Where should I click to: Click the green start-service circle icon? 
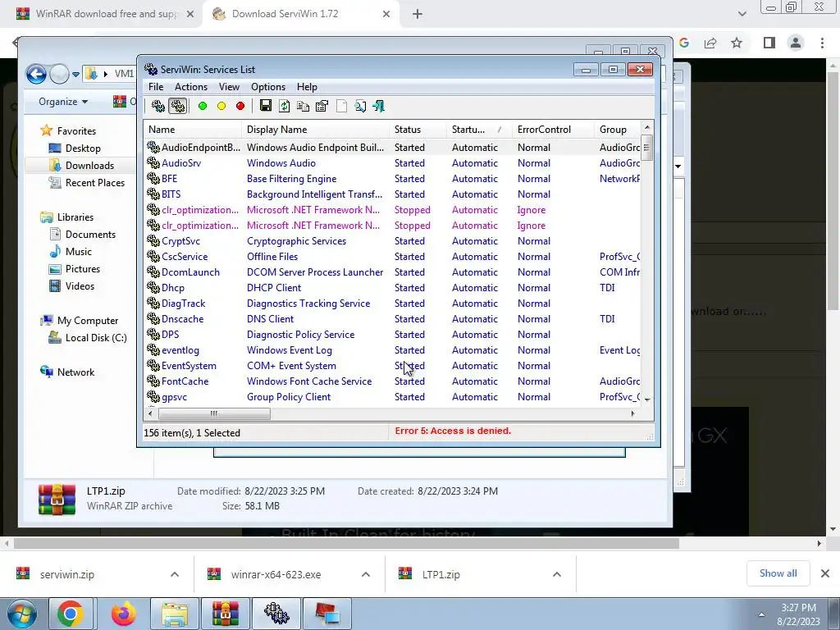[x=203, y=106]
